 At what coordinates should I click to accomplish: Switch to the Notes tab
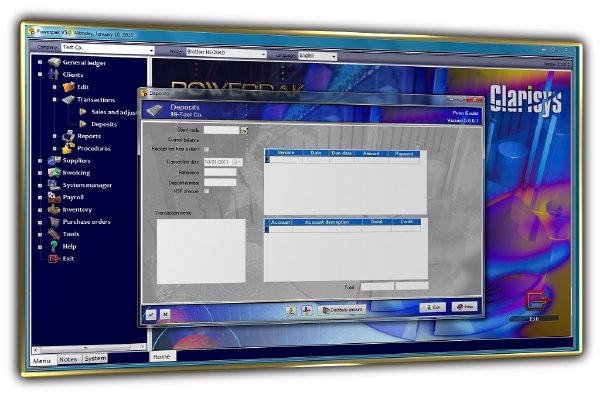click(x=69, y=359)
